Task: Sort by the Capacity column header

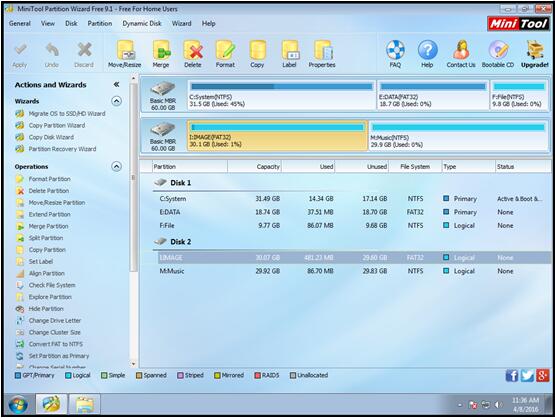Action: pyautogui.click(x=254, y=167)
